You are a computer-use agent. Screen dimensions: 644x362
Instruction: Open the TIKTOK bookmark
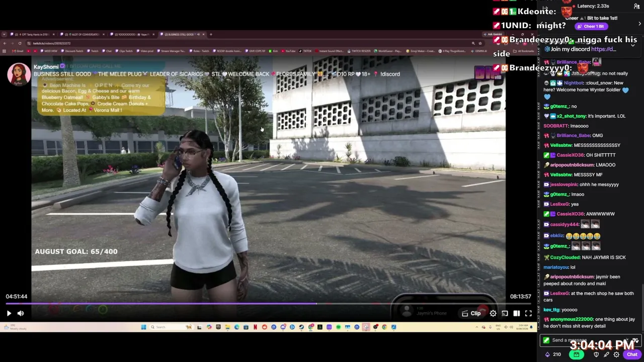(305, 51)
